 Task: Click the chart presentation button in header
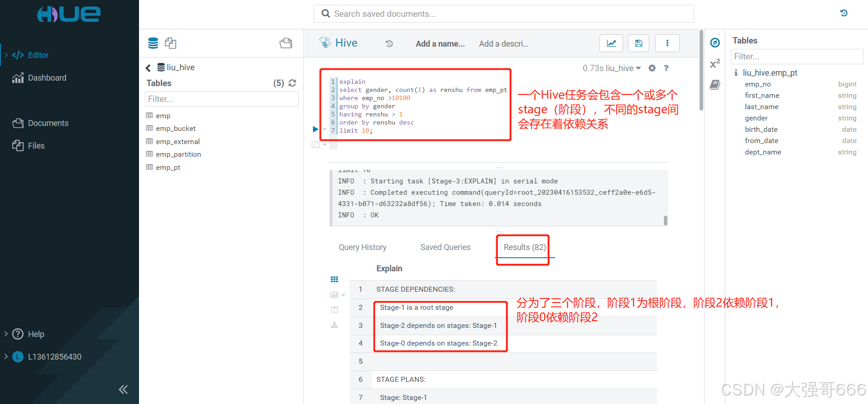pyautogui.click(x=611, y=43)
